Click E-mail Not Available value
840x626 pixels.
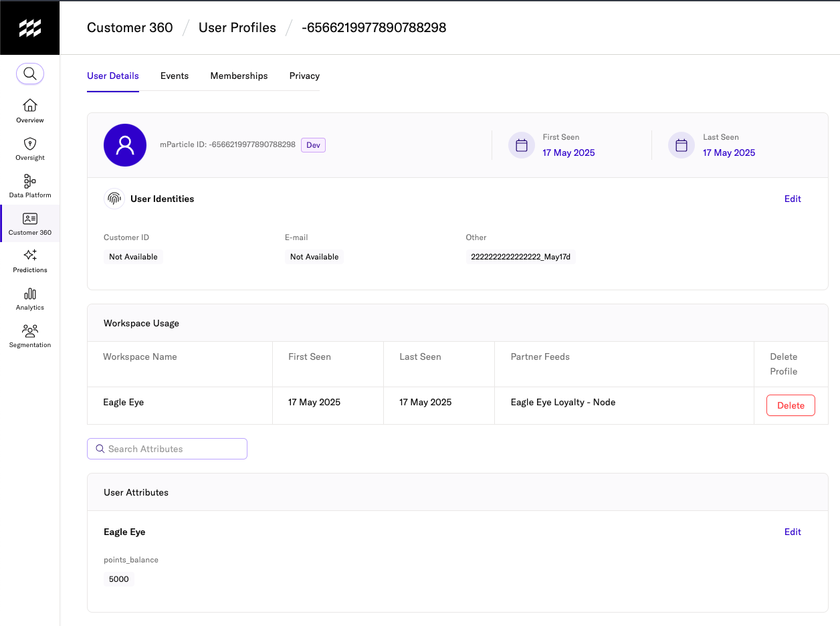[x=314, y=257]
